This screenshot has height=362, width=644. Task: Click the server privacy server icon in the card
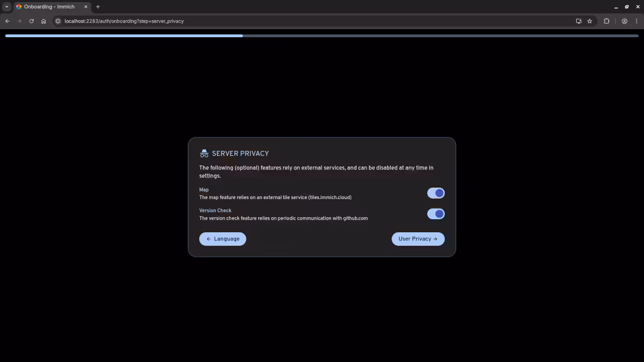click(204, 153)
